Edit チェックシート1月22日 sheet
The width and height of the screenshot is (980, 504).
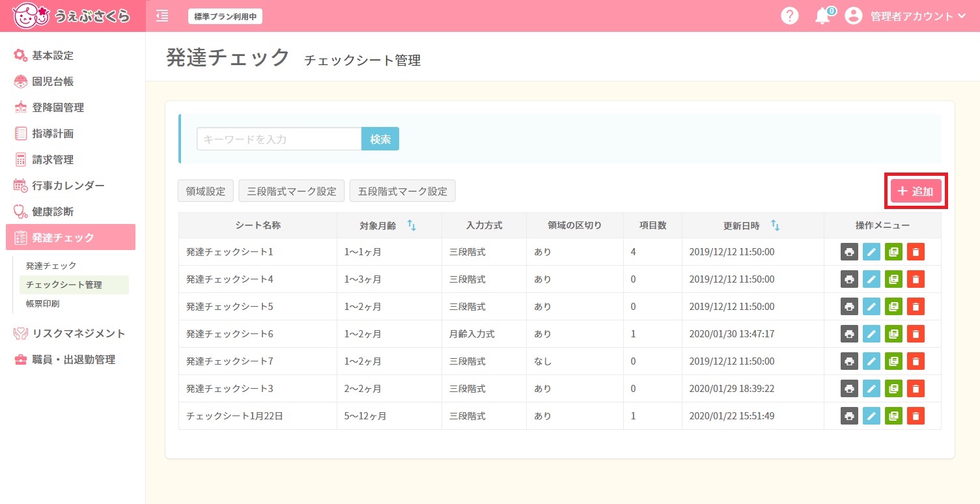(871, 416)
